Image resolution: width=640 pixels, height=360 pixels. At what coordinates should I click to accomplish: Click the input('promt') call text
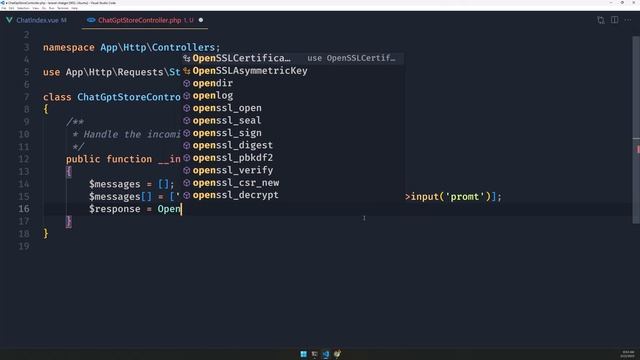coord(451,197)
